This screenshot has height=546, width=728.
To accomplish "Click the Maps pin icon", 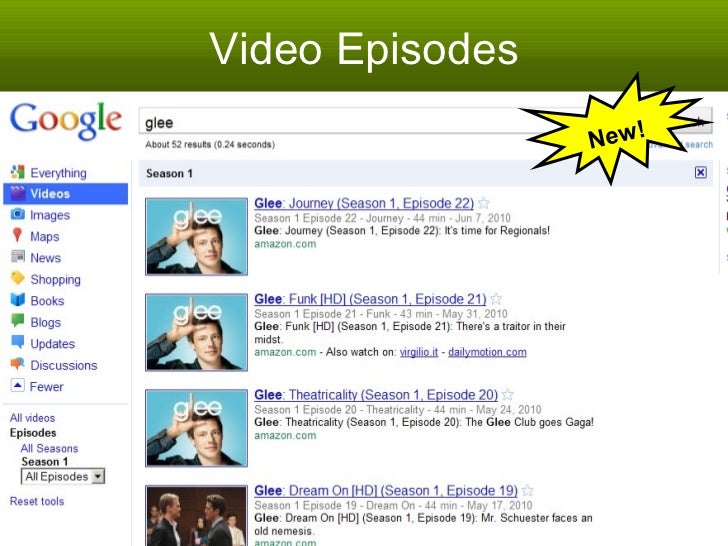I will pos(17,235).
